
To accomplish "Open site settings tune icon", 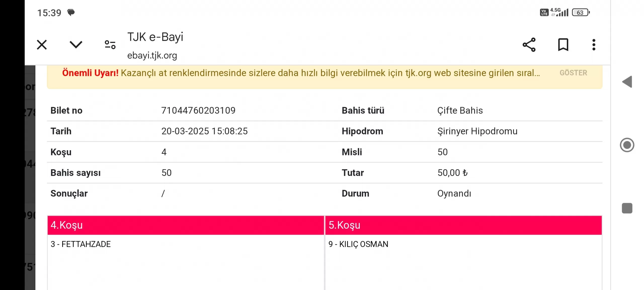I will [x=110, y=45].
